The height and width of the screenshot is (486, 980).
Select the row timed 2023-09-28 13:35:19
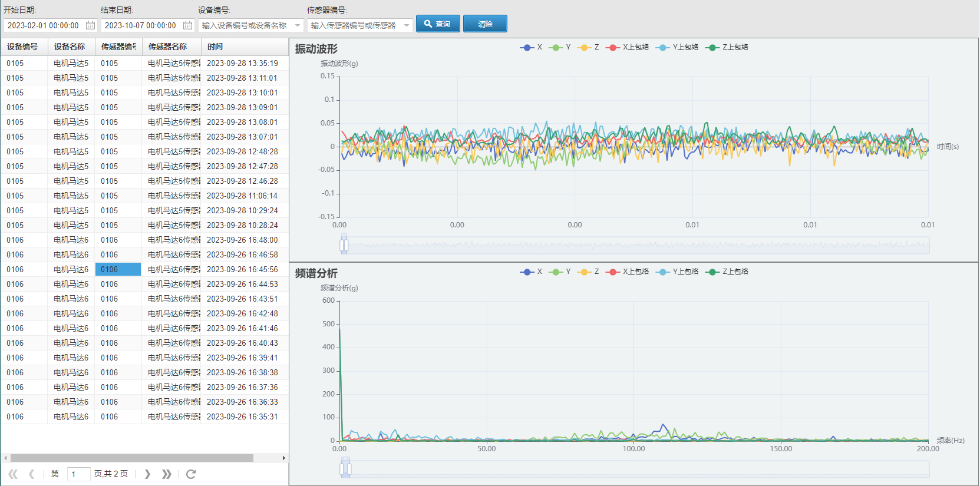click(x=144, y=63)
